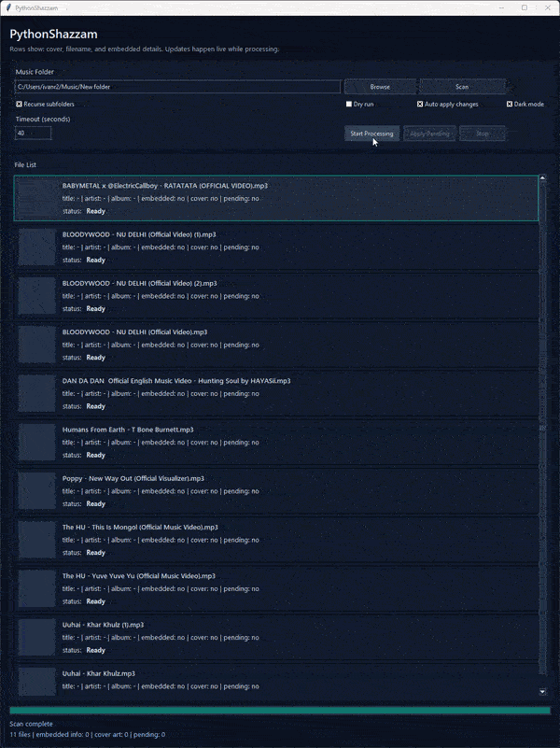Click the Stop button
The width and height of the screenshot is (560, 748).
[482, 134]
